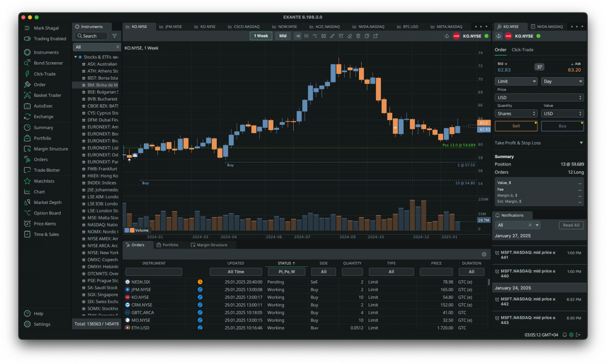Switch to the BTC.USD chart tab
Screen dimensions: 606x364
[407, 27]
